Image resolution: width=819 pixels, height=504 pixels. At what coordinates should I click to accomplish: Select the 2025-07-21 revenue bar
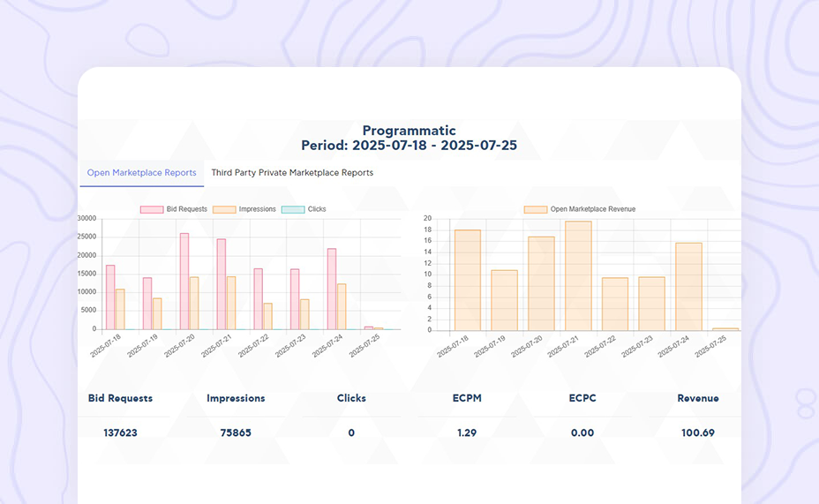tap(578, 275)
